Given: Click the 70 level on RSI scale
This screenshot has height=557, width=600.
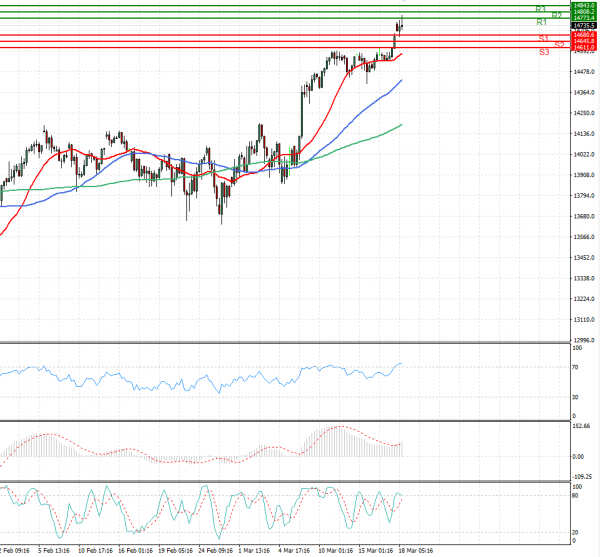Looking at the screenshot, I should point(575,367).
